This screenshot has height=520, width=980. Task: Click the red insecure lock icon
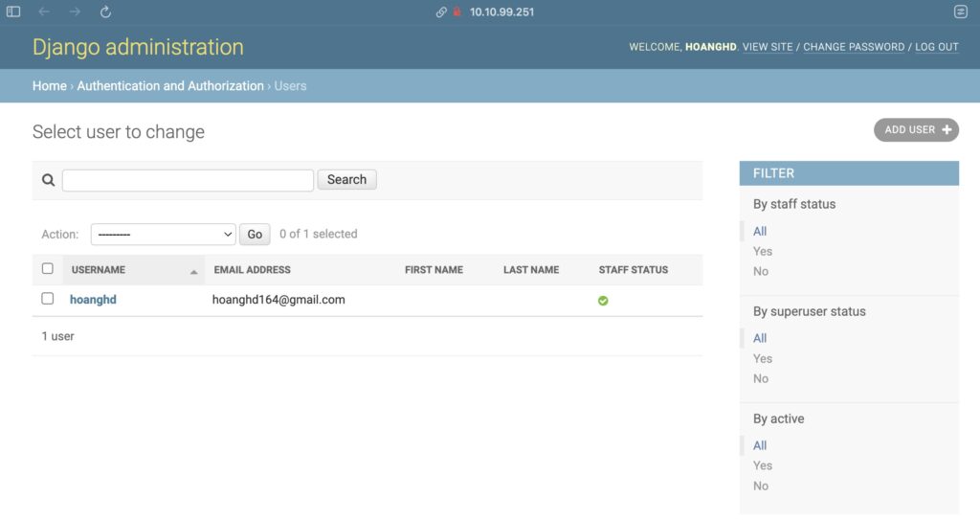457,11
